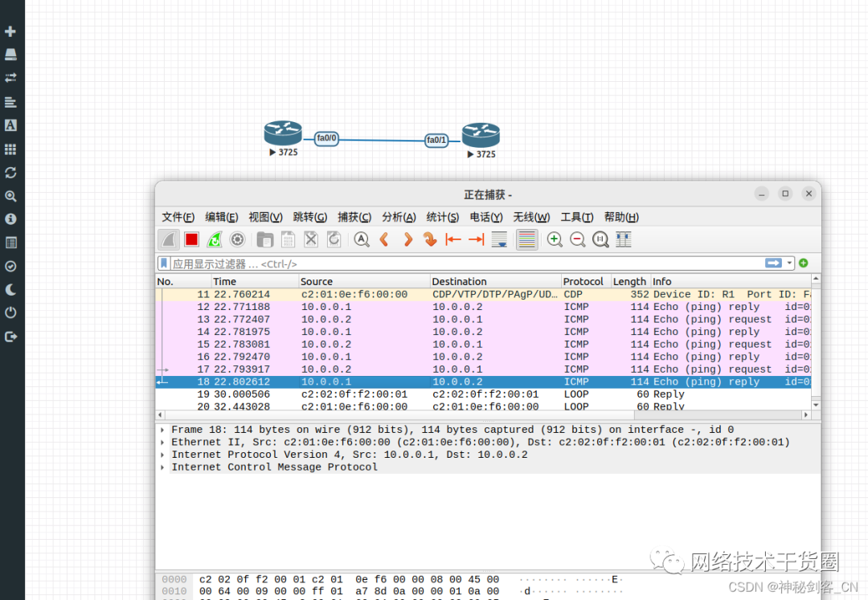Image resolution: width=868 pixels, height=600 pixels.
Task: Click the find packet magnifier icon
Action: click(362, 239)
